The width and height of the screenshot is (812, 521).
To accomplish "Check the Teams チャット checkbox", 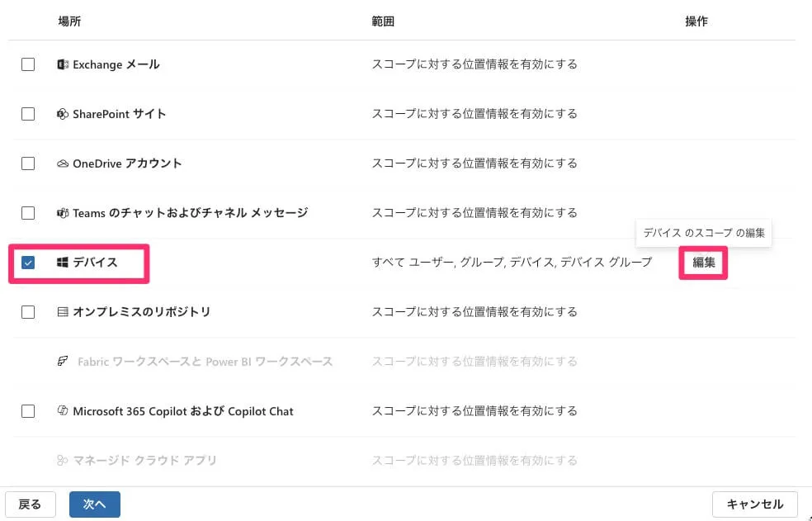I will coord(28,213).
